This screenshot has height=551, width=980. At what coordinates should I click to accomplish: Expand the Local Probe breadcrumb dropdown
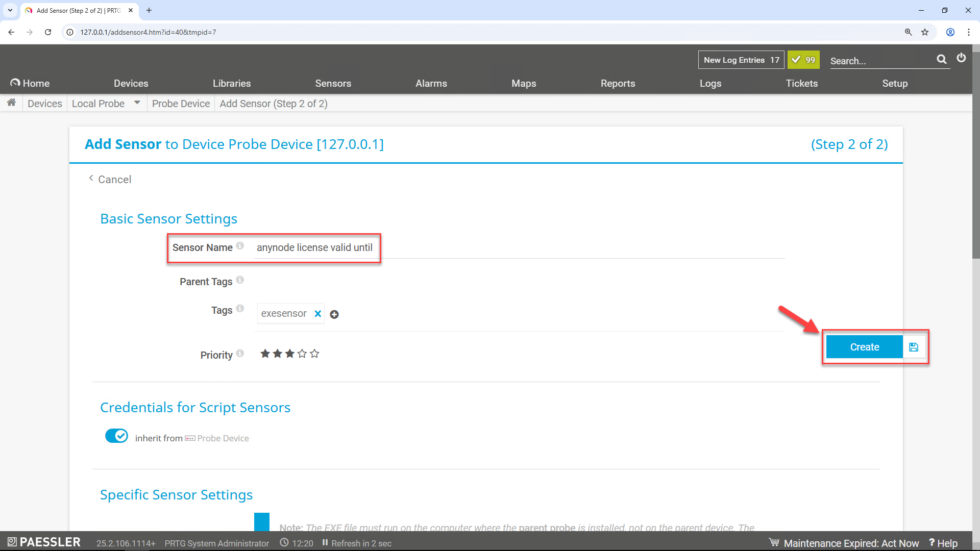coord(136,103)
